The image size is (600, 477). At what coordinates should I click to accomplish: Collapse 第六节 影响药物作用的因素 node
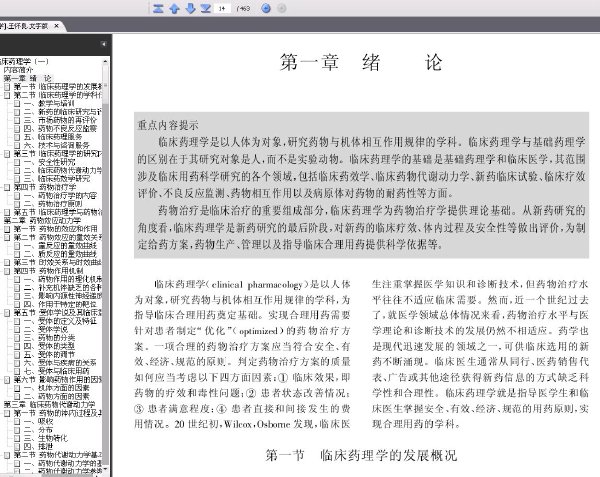coord(7,380)
